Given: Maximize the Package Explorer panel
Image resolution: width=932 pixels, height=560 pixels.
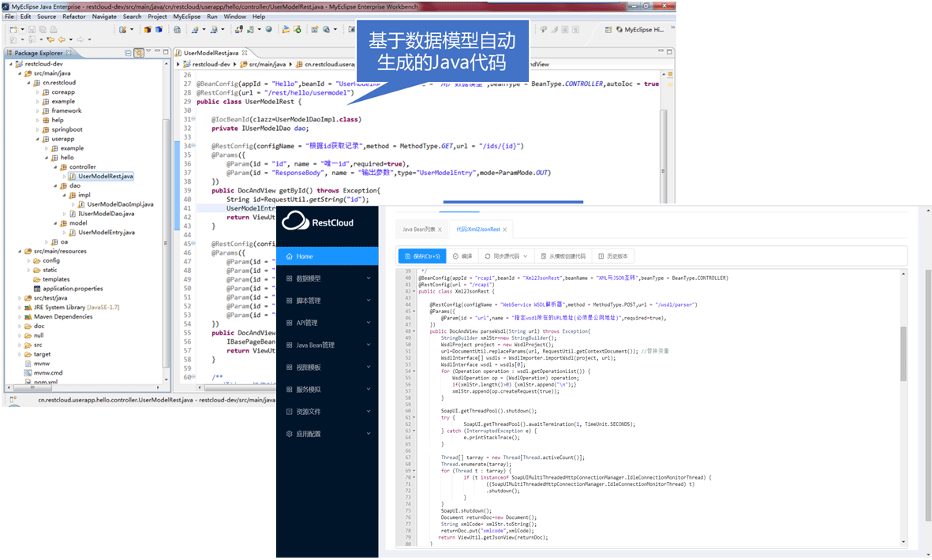Looking at the screenshot, I should [166, 52].
